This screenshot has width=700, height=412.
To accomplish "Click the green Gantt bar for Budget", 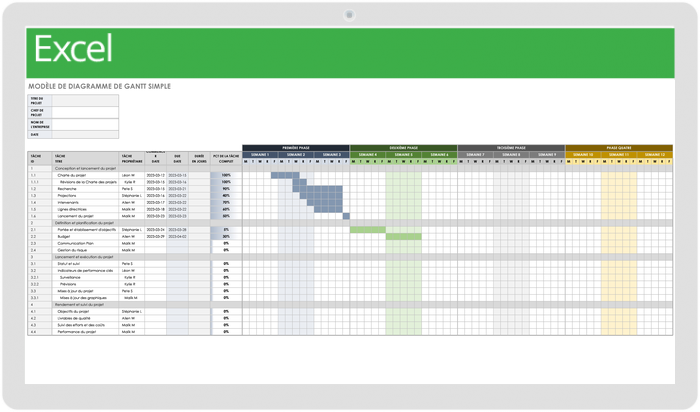I will pyautogui.click(x=404, y=236).
